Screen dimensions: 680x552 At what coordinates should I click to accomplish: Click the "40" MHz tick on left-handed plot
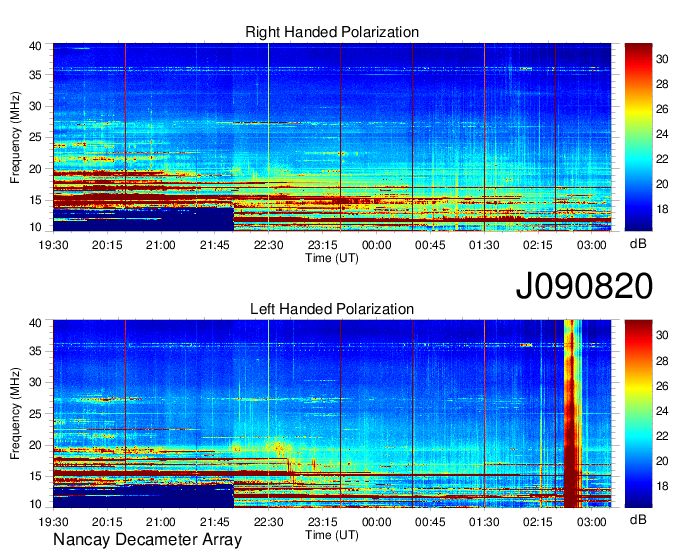point(35,323)
